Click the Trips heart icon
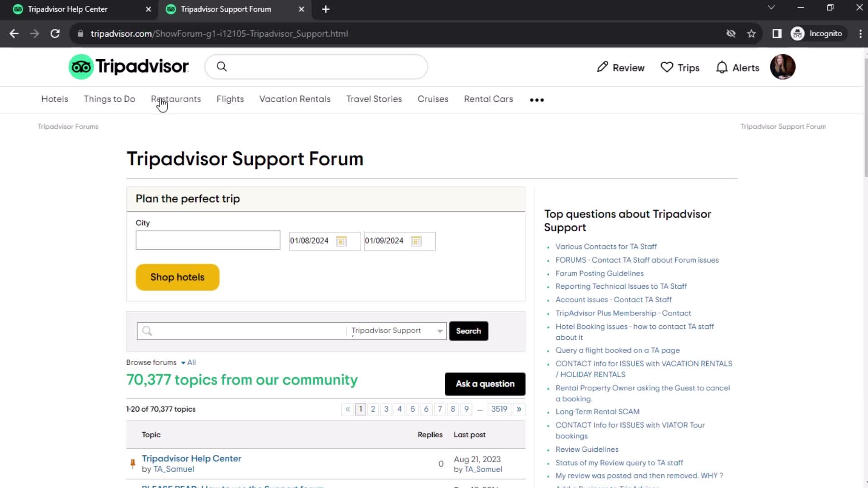The width and height of the screenshot is (868, 488). click(667, 67)
